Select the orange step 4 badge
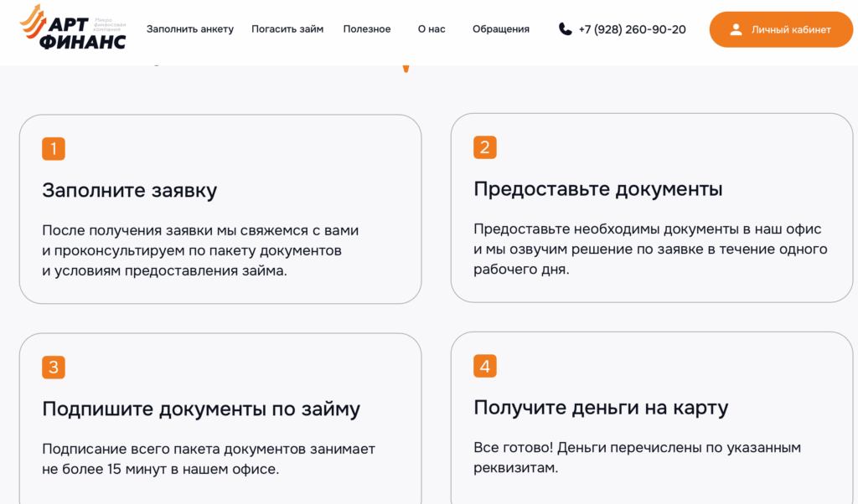Viewport: 858px width, 504px height. [485, 366]
